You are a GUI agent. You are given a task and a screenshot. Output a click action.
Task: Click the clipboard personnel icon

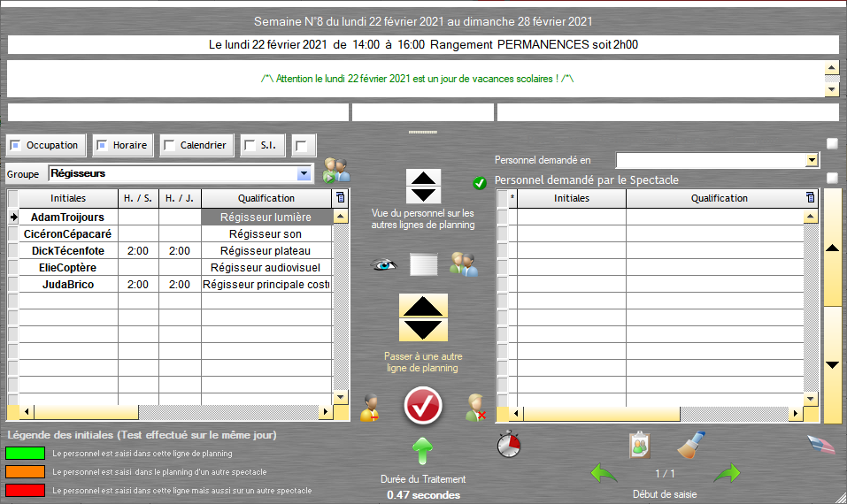click(x=640, y=445)
